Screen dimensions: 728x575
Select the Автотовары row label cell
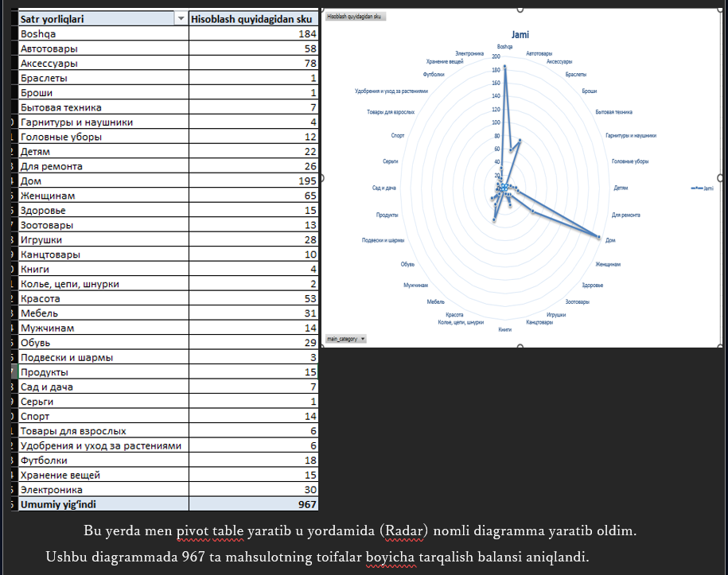[x=103, y=49]
